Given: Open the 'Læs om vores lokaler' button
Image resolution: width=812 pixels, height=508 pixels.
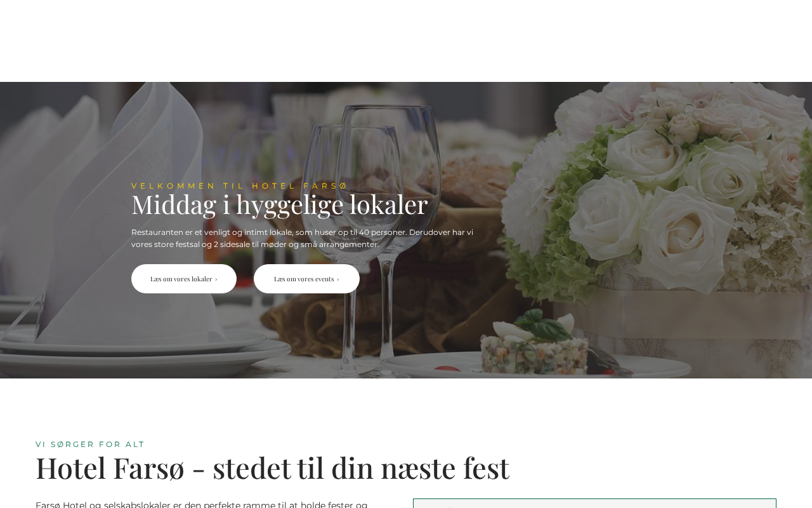Looking at the screenshot, I should [184, 279].
